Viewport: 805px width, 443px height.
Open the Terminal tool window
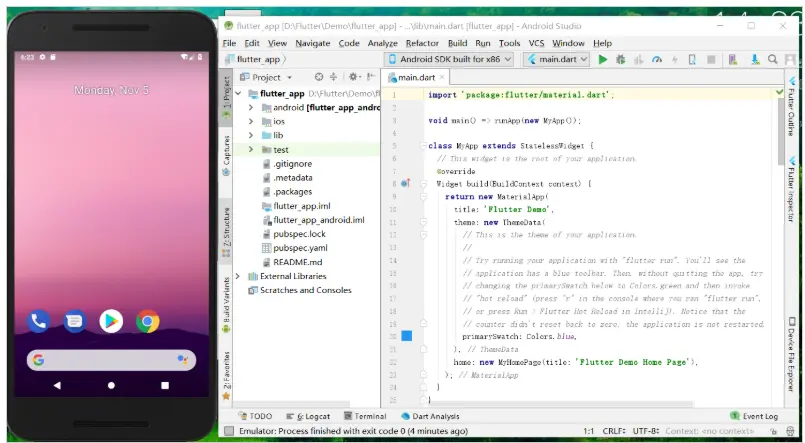(x=365, y=416)
